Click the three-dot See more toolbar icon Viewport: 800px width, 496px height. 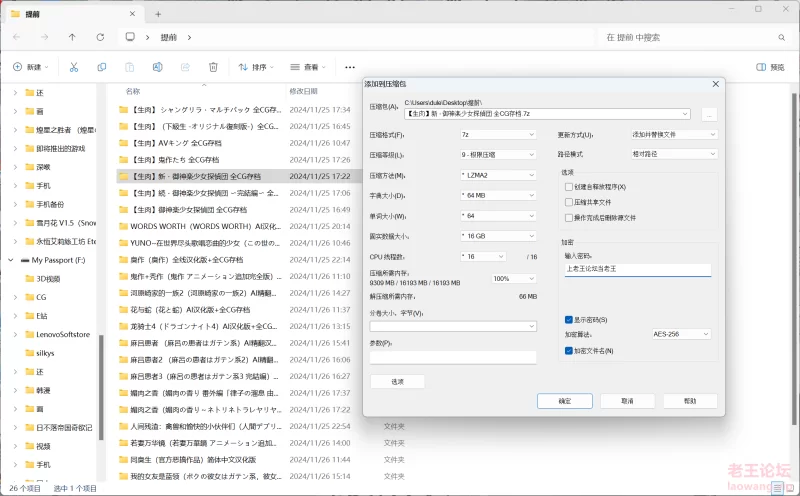(348, 67)
